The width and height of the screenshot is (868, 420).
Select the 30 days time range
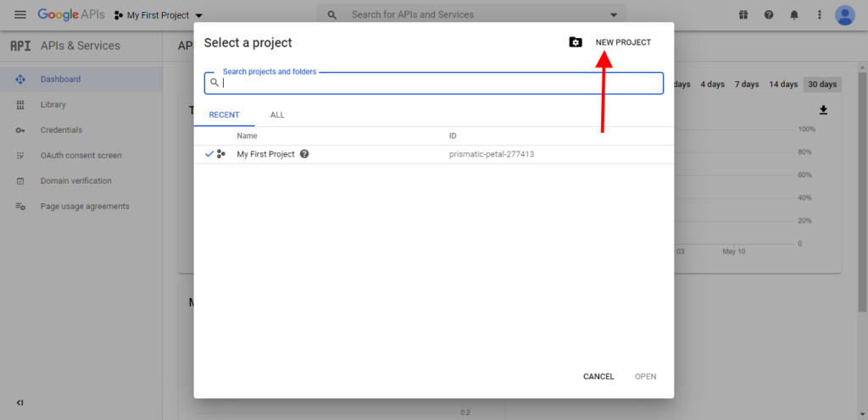click(822, 84)
